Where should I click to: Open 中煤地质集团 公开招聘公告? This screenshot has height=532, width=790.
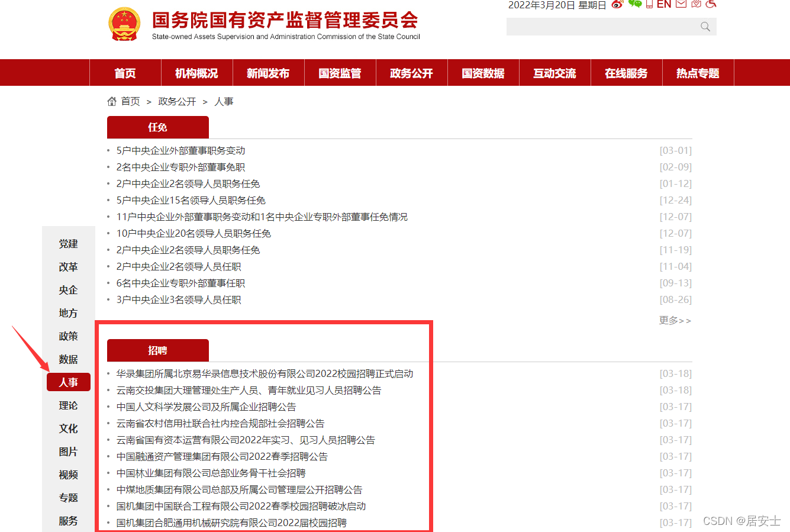(x=239, y=490)
